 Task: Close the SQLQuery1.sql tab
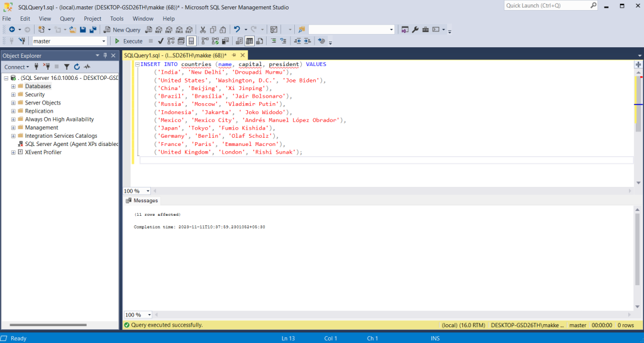click(242, 55)
